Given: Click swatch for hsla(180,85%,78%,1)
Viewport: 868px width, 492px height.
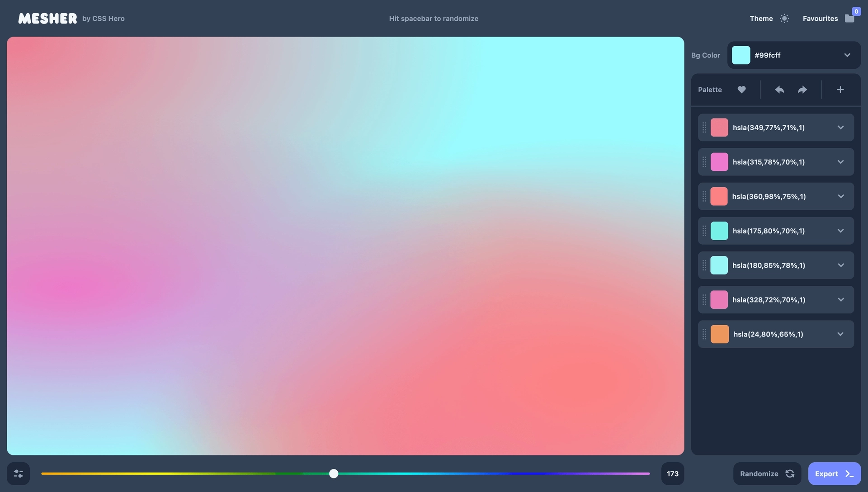Looking at the screenshot, I should click(719, 265).
